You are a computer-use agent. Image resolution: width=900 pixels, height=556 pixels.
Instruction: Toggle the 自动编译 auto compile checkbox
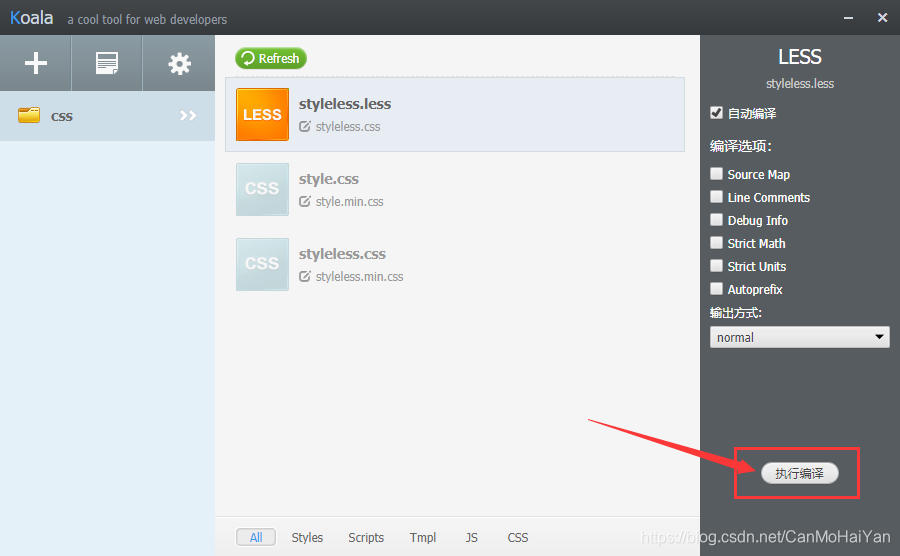[716, 112]
